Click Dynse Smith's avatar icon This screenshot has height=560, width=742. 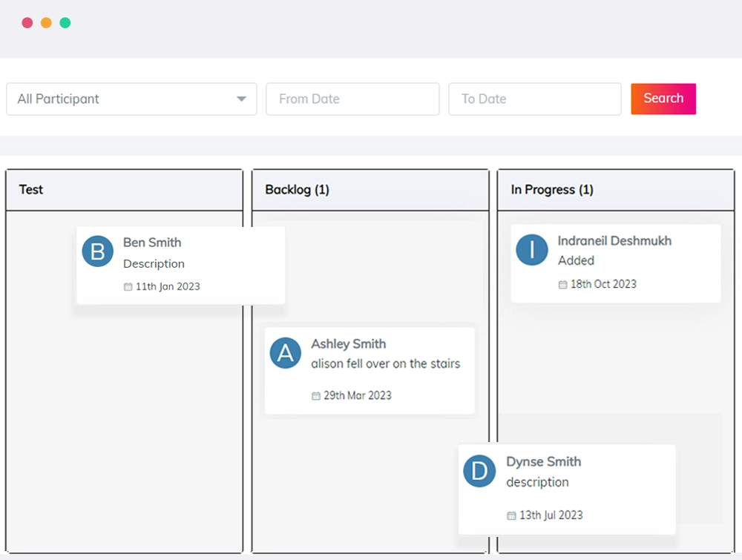(479, 471)
